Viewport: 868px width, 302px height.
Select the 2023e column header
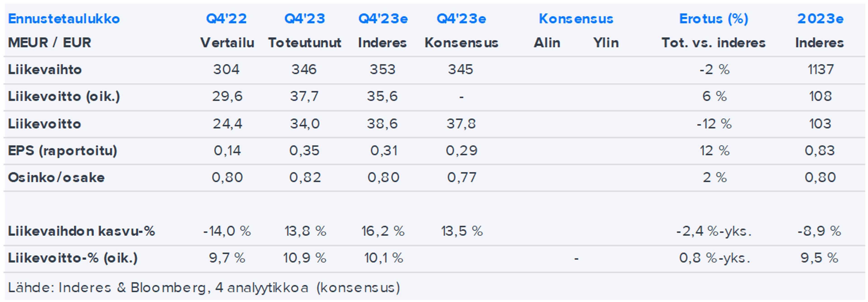point(820,19)
